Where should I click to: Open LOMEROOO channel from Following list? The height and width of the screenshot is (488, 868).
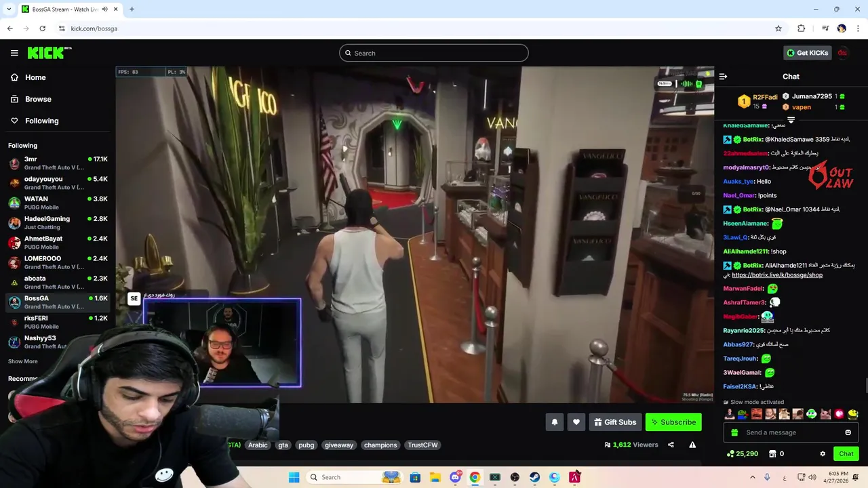pos(58,262)
